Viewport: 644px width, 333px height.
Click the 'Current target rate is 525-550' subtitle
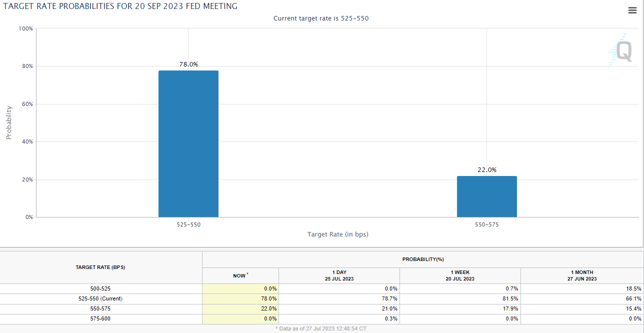coord(321,18)
